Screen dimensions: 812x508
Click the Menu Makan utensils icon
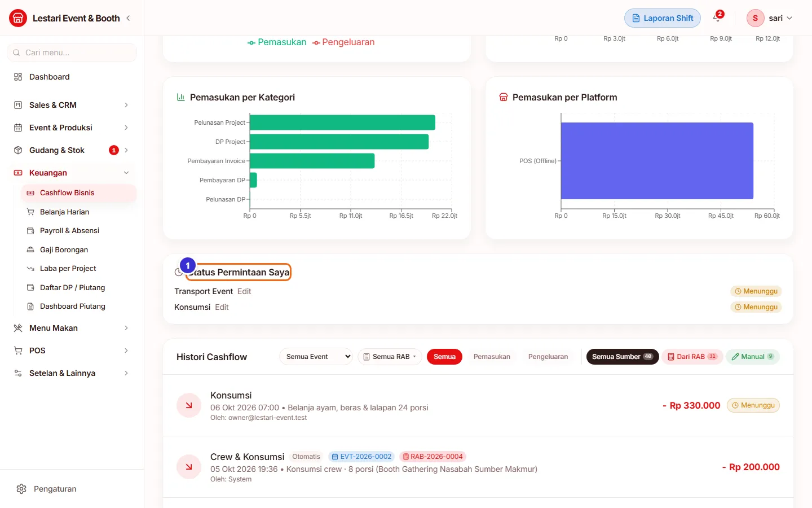tap(18, 328)
